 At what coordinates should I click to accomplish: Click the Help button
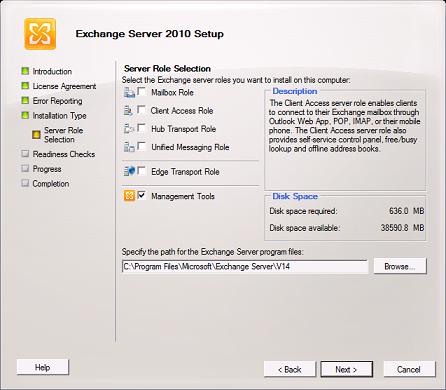click(x=43, y=367)
